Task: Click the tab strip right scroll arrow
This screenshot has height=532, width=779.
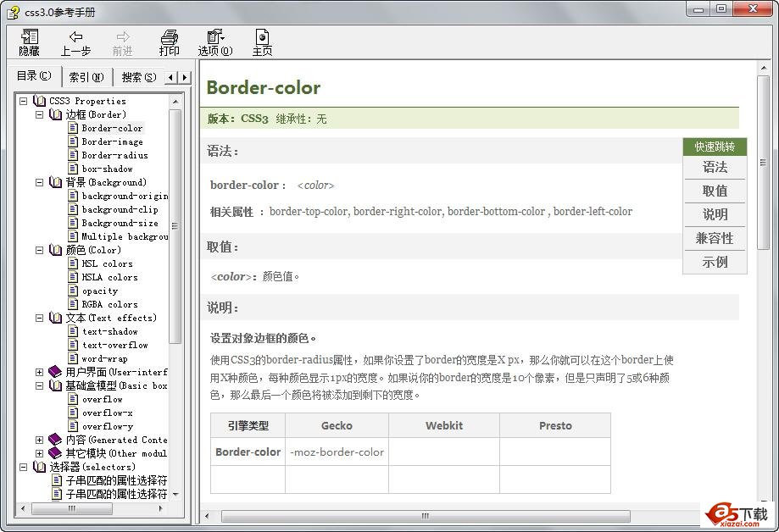Action: 185,77
